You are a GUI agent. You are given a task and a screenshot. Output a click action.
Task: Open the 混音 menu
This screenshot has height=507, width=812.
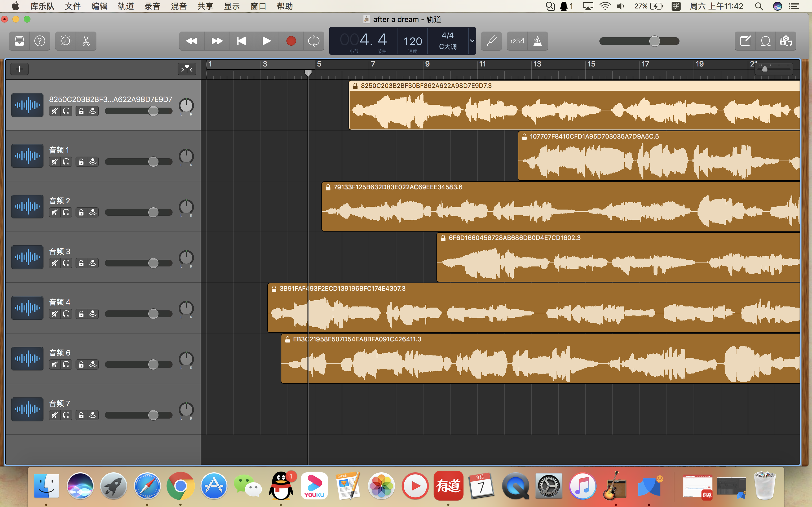tap(178, 6)
